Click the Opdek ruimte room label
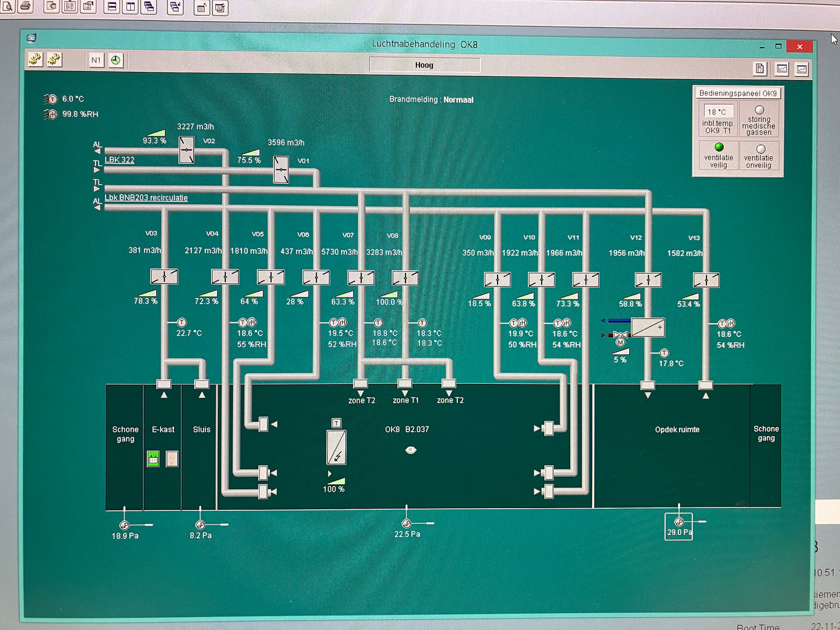 tap(677, 429)
